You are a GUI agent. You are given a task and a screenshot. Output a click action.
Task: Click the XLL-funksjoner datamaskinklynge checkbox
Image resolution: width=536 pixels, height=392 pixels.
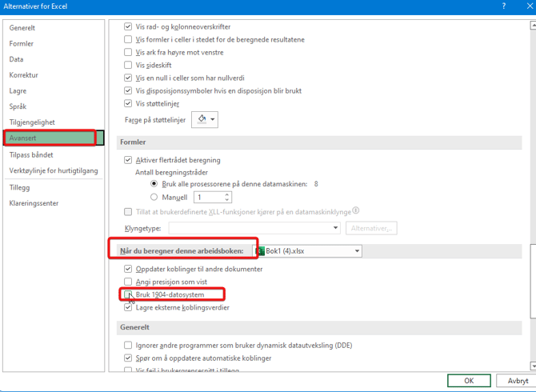point(128,212)
